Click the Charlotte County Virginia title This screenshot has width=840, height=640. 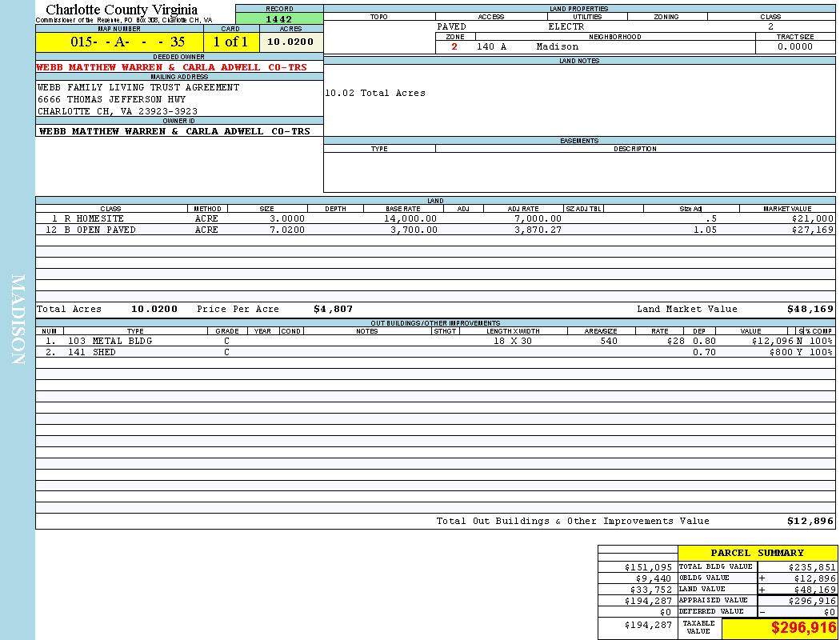pos(122,10)
